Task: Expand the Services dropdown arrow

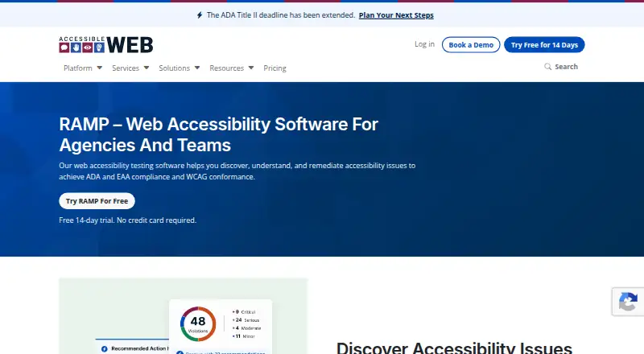Action: [x=147, y=68]
